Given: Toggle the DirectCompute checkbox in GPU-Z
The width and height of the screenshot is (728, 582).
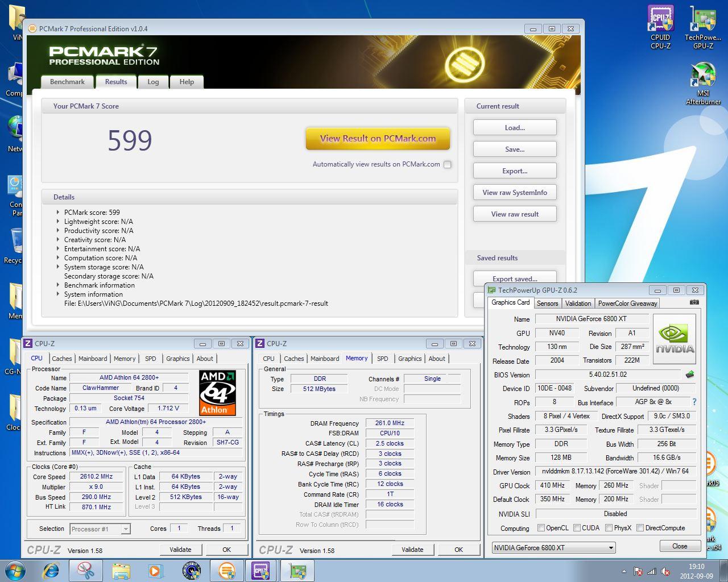Looking at the screenshot, I should click(x=640, y=528).
